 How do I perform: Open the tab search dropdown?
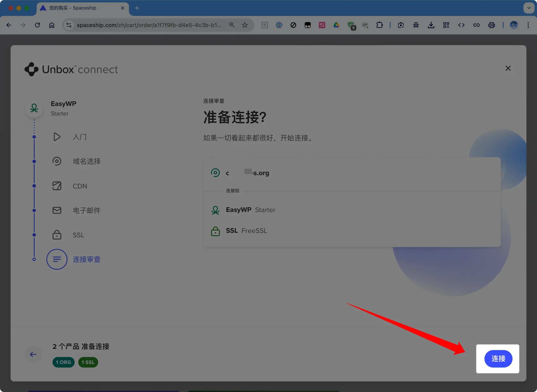click(529, 8)
